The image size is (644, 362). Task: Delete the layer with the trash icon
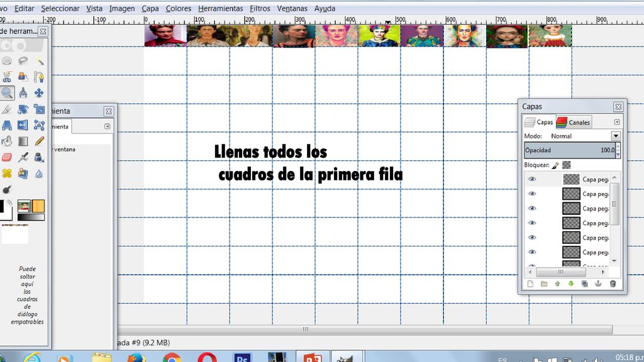pyautogui.click(x=613, y=283)
